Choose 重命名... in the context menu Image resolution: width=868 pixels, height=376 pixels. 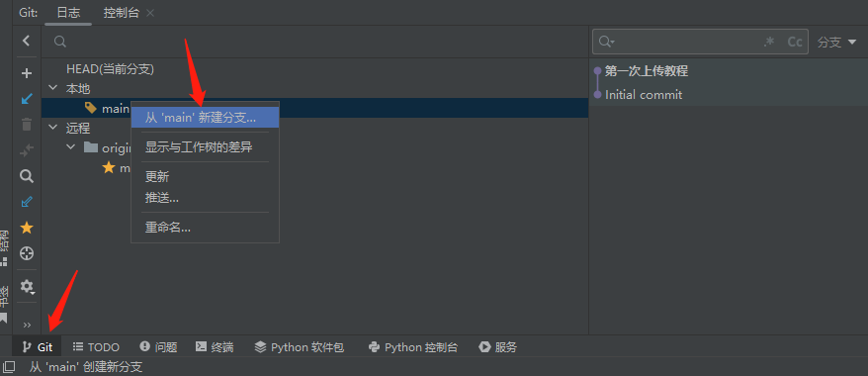(x=205, y=227)
